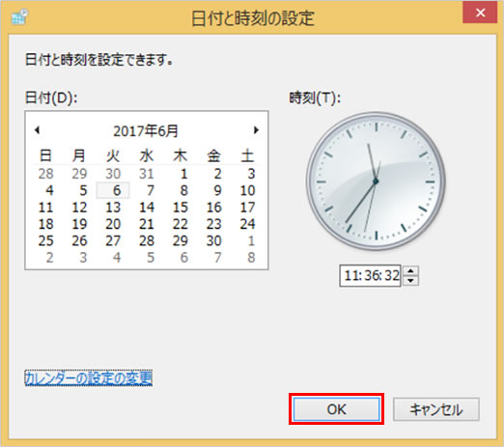Click the analog clock face
504x447 pixels.
pyautogui.click(x=376, y=182)
